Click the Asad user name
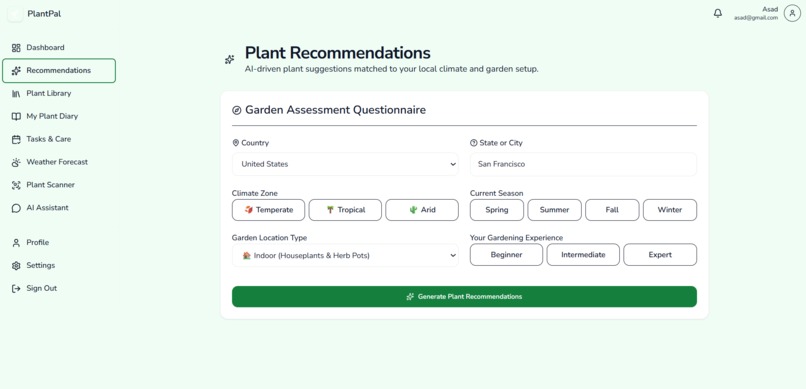The width and height of the screenshot is (806, 389). tap(770, 9)
